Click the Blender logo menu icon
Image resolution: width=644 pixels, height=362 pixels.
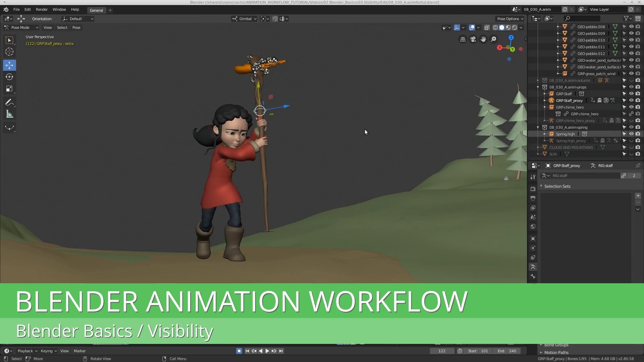point(6,10)
